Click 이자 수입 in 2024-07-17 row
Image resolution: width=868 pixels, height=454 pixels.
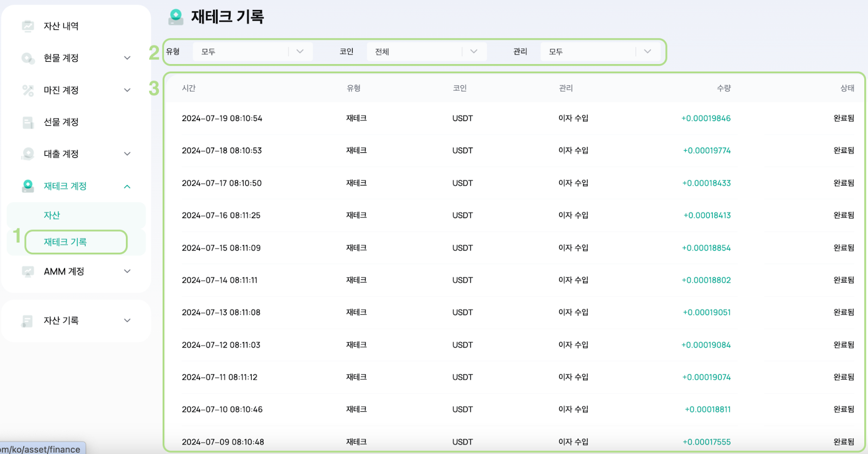pyautogui.click(x=573, y=183)
